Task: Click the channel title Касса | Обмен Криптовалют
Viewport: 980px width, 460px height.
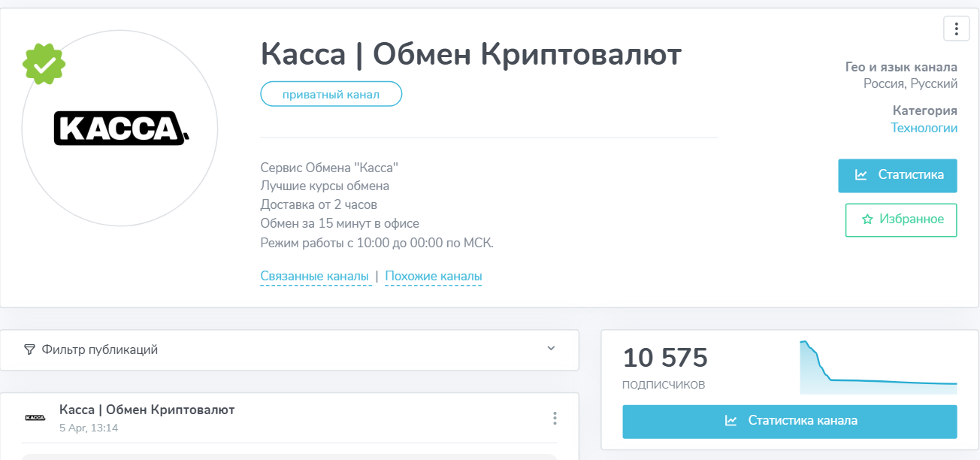Action: pyautogui.click(x=471, y=54)
